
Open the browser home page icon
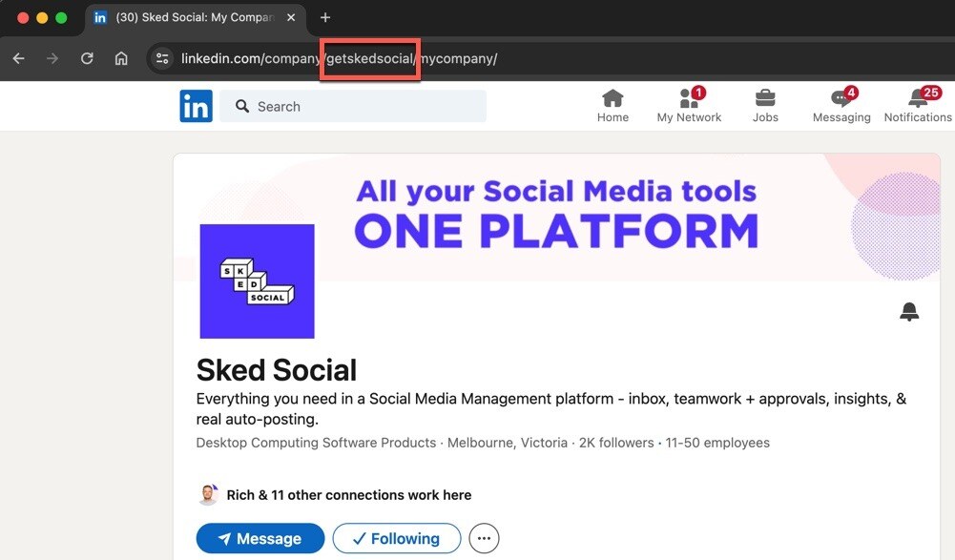pos(121,58)
